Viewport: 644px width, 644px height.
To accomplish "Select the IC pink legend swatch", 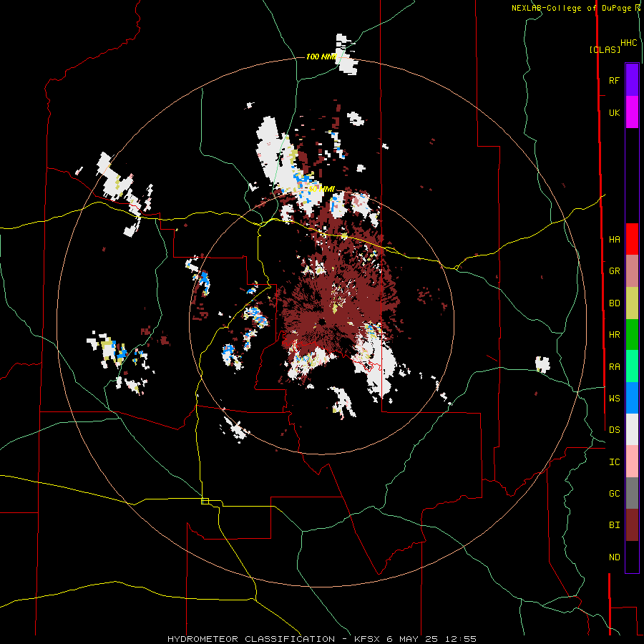I will (632, 462).
